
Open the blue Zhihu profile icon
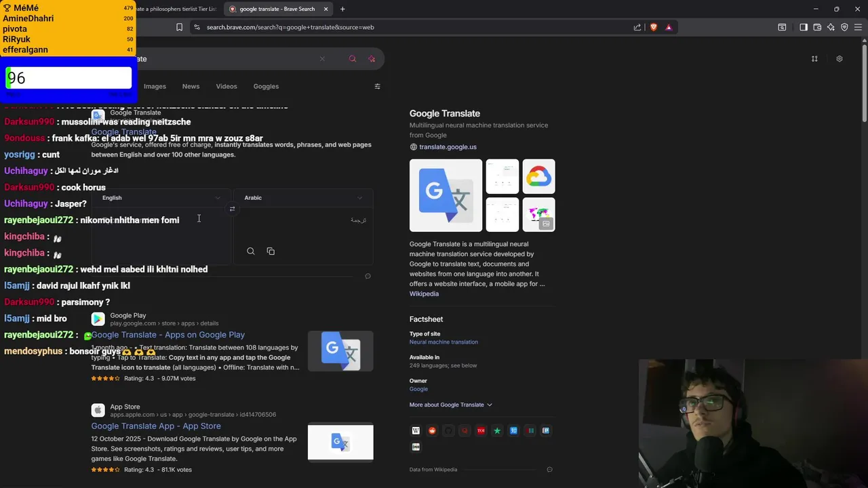(513, 430)
